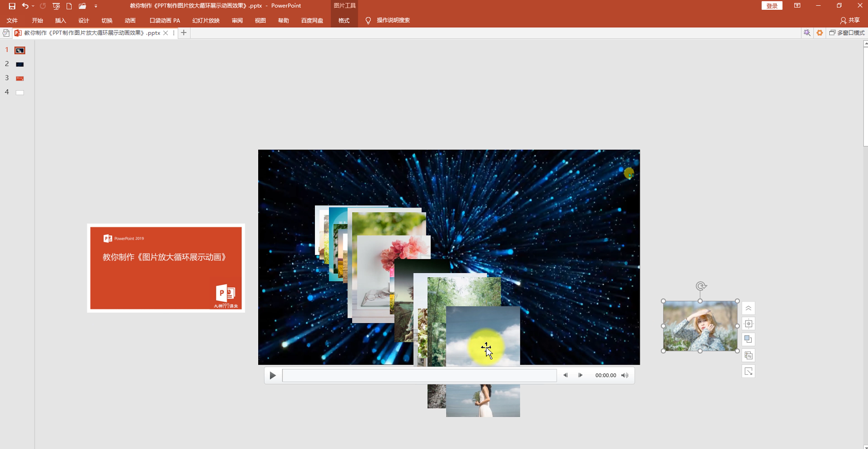Toggle 多窗口模式 multi-window mode

pos(847,33)
